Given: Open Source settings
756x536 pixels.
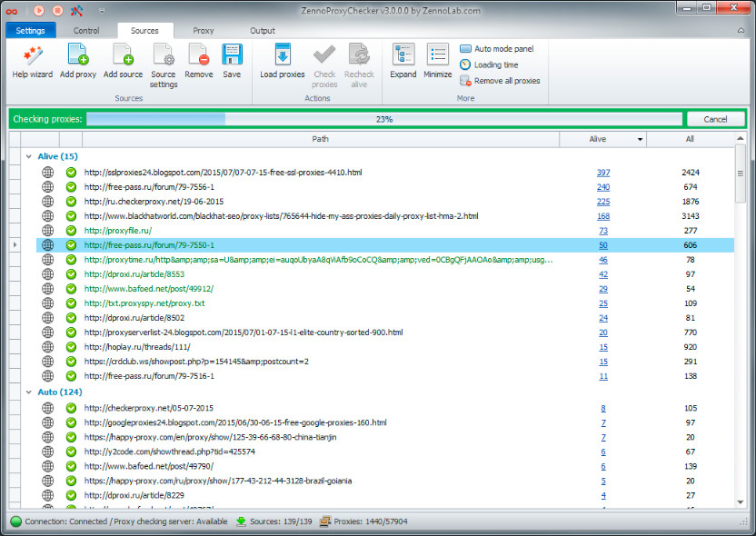Looking at the screenshot, I should 164,65.
